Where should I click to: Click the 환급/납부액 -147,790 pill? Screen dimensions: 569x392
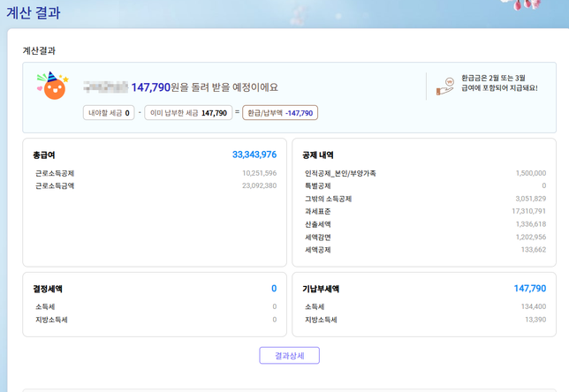click(280, 113)
